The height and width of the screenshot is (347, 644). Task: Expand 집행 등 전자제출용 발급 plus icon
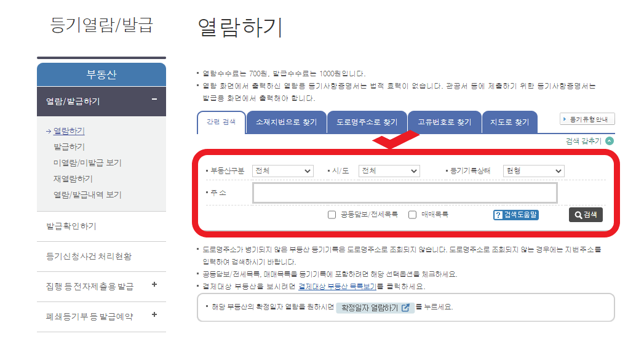click(154, 284)
